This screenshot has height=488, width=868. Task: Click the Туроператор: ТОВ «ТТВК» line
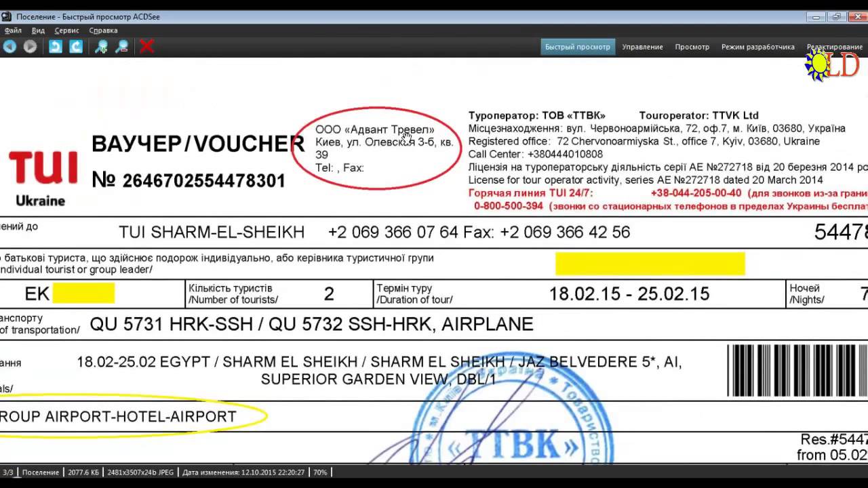click(536, 116)
